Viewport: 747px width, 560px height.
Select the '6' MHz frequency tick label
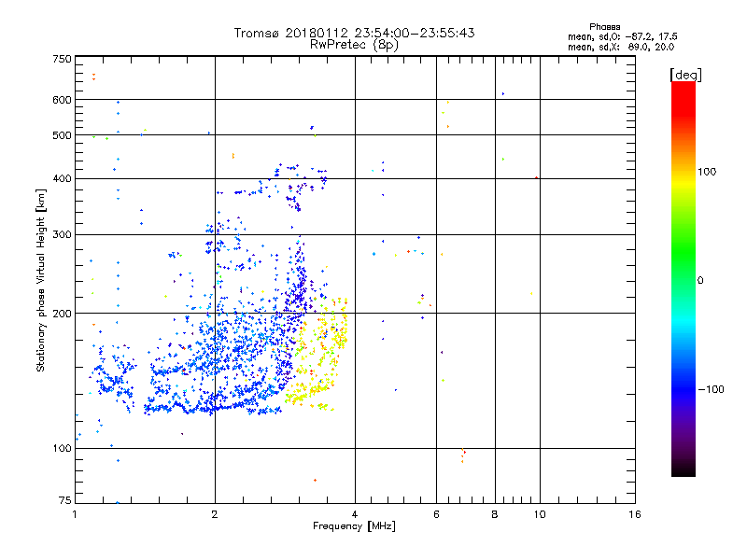point(436,514)
